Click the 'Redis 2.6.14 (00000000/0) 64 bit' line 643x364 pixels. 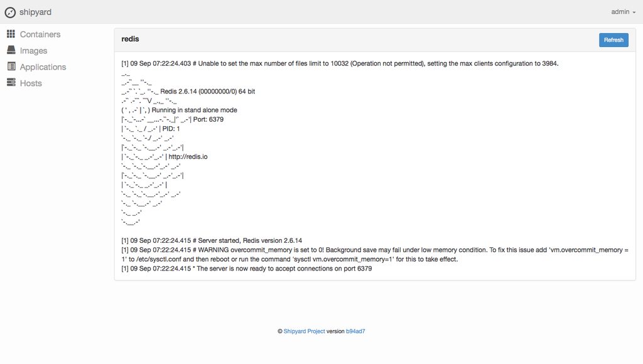(207, 92)
